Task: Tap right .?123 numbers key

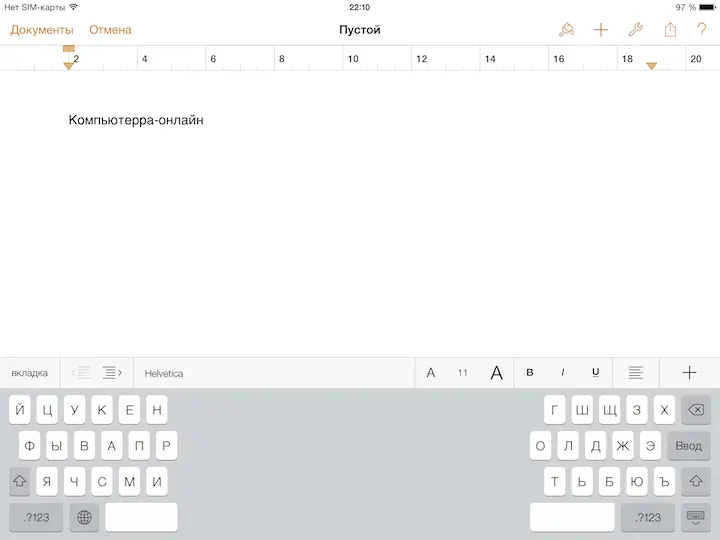Action: (648, 517)
